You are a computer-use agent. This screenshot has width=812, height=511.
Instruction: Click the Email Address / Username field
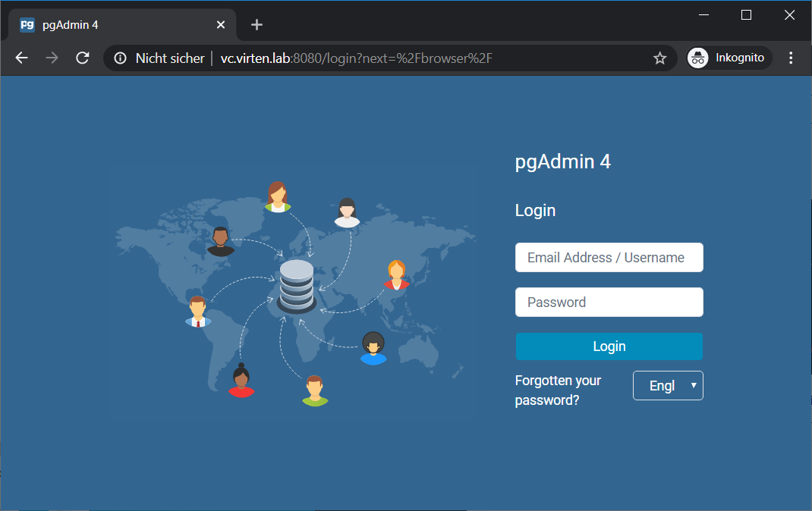click(x=609, y=257)
